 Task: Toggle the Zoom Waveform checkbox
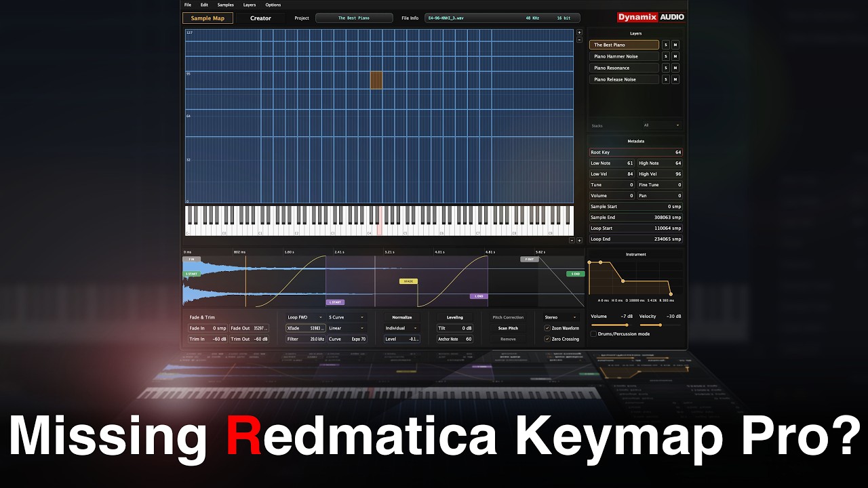pos(547,328)
